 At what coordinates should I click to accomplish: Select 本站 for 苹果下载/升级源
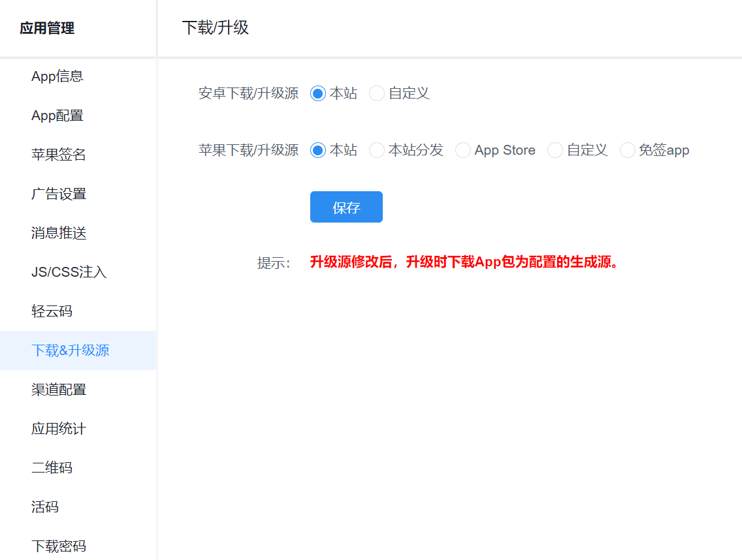click(x=318, y=151)
